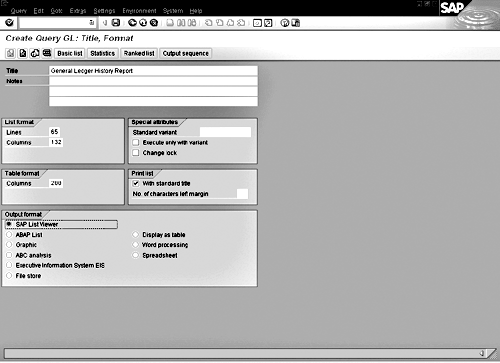The image size is (500, 363).
Task: Click the Output sequence button
Action: [x=185, y=53]
